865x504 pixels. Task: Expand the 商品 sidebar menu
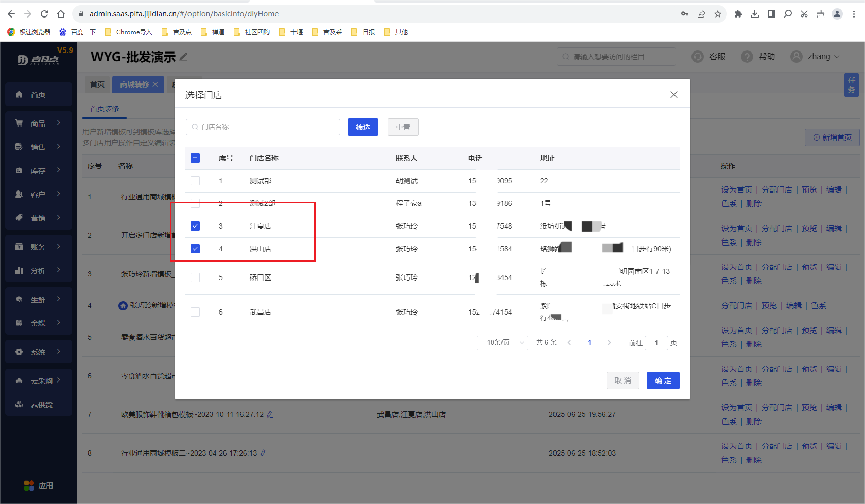(38, 124)
